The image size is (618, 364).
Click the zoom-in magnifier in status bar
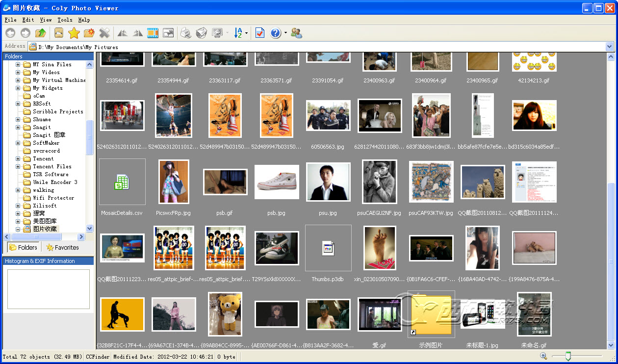[543, 356]
